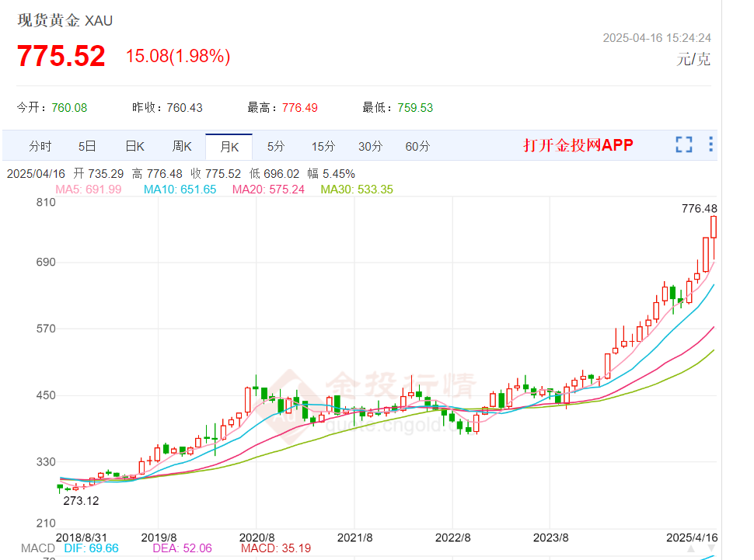The height and width of the screenshot is (560, 754).
Task: Click the 776.48 high price marker
Action: click(699, 209)
